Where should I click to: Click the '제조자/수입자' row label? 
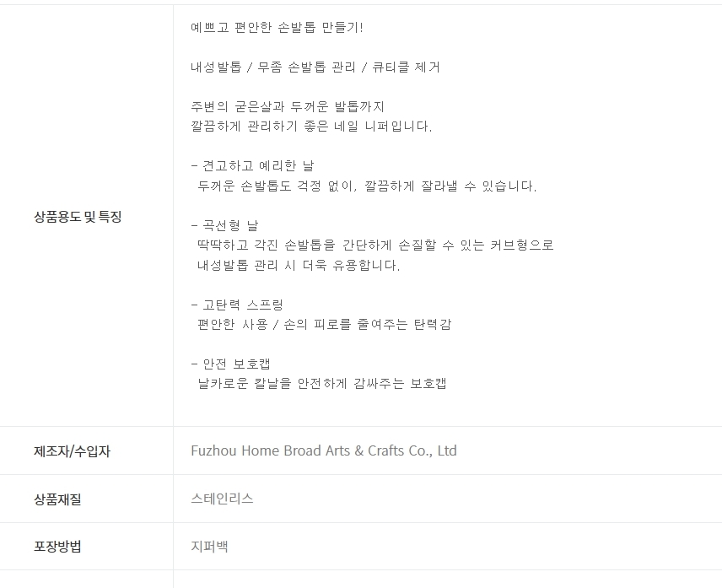[72, 451]
